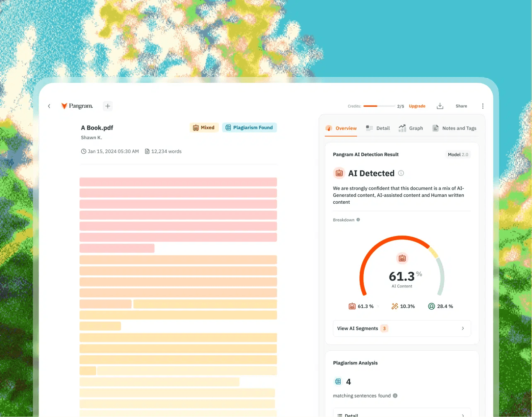
Task: Expand View AI Segments with its chevron
Action: click(x=463, y=328)
